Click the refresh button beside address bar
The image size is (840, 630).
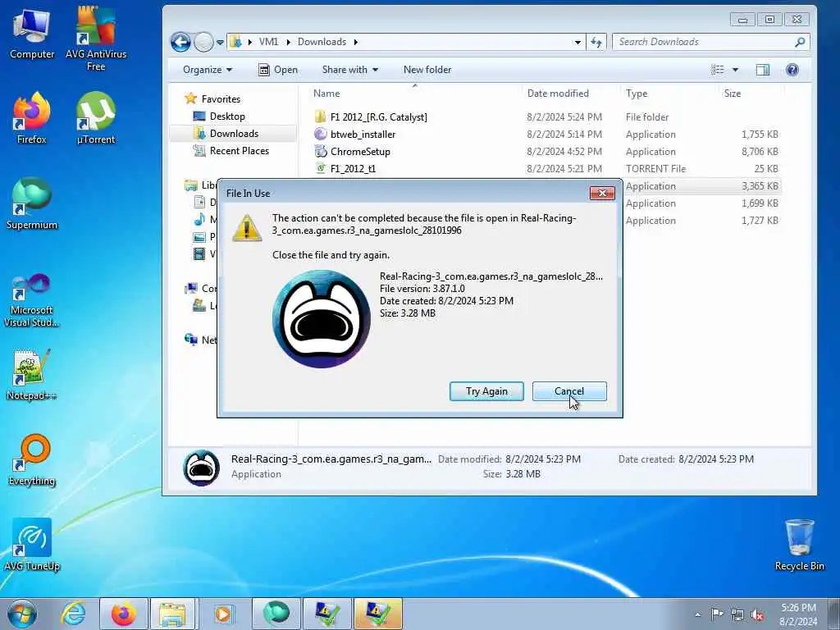(597, 42)
